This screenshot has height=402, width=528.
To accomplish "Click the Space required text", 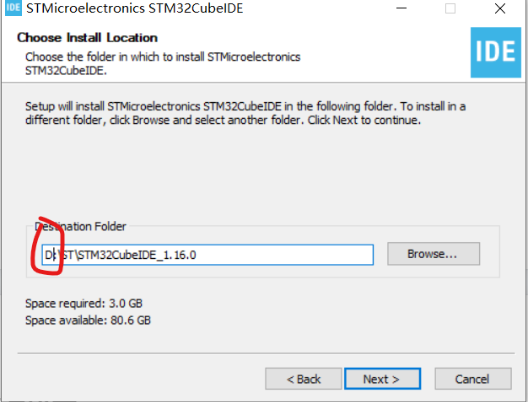I will click(x=84, y=303).
